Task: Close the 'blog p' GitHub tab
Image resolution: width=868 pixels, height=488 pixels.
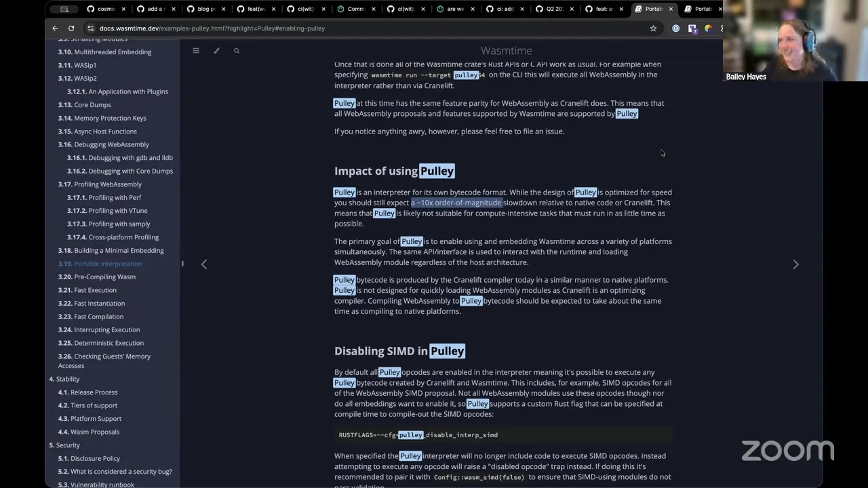Action: point(223,9)
